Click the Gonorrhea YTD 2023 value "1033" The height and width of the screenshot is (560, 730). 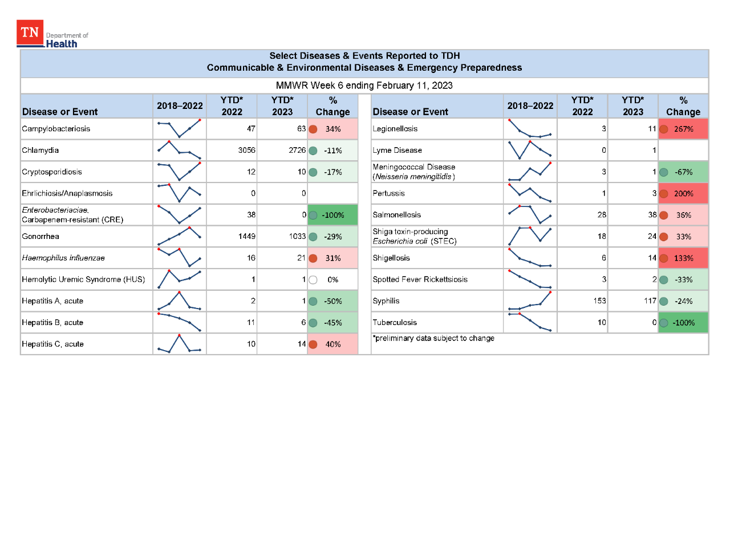click(297, 237)
